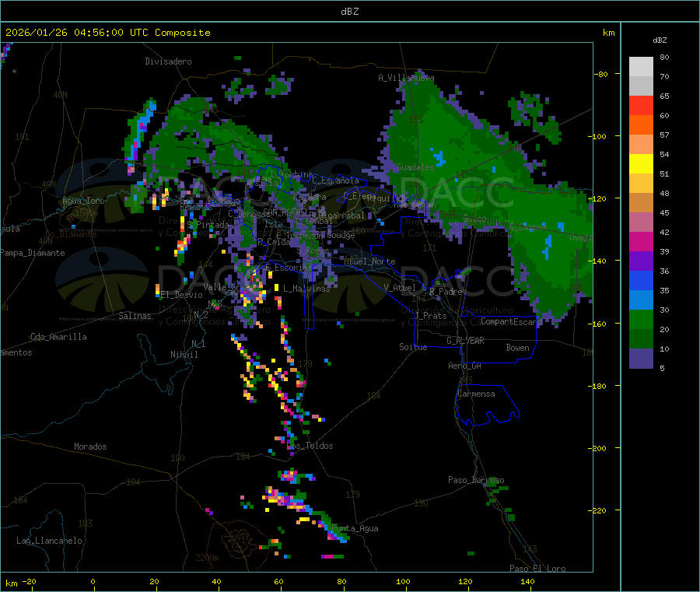Click the Paso_El_Loro location label
The height and width of the screenshot is (592, 700).
537,569
